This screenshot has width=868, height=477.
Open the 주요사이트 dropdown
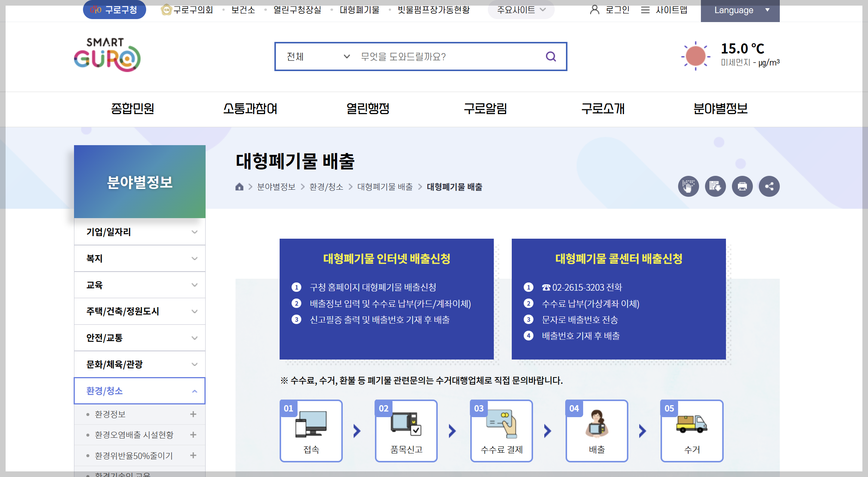tap(521, 10)
